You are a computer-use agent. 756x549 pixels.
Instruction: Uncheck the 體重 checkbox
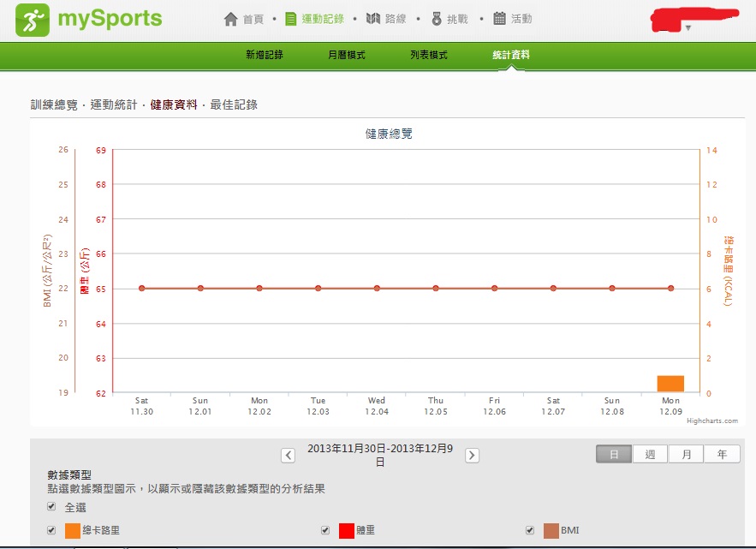coord(325,530)
